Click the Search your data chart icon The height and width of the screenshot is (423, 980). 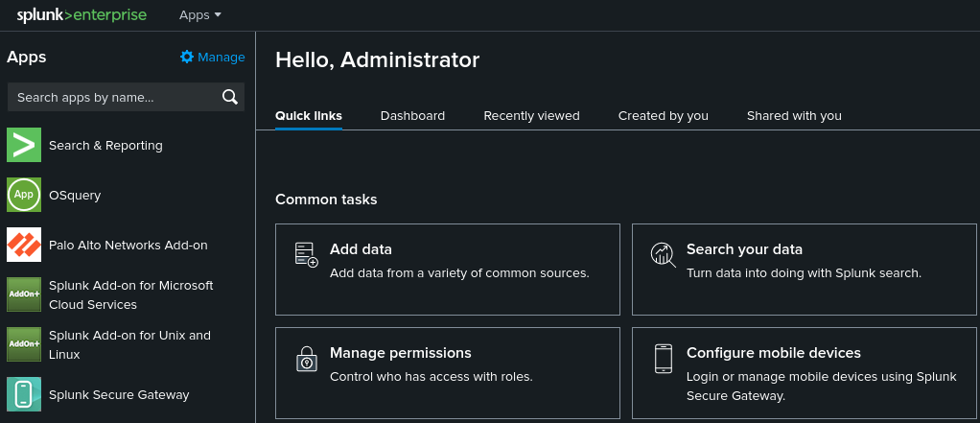[664, 255]
